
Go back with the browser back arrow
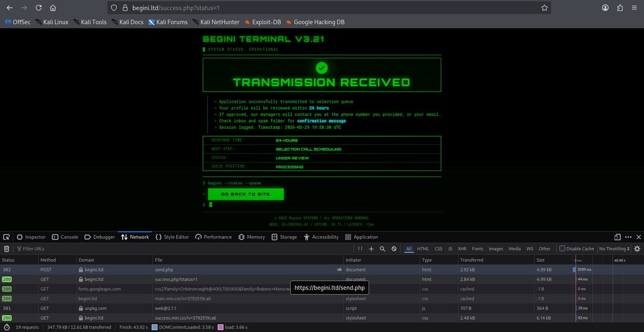point(10,8)
